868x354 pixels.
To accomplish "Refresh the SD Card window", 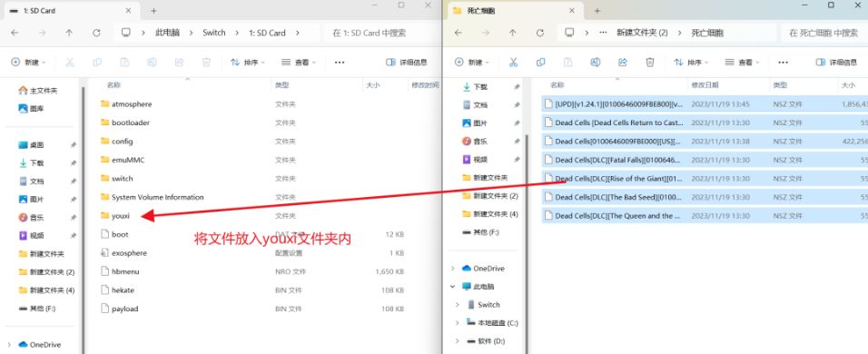I will tap(96, 33).
